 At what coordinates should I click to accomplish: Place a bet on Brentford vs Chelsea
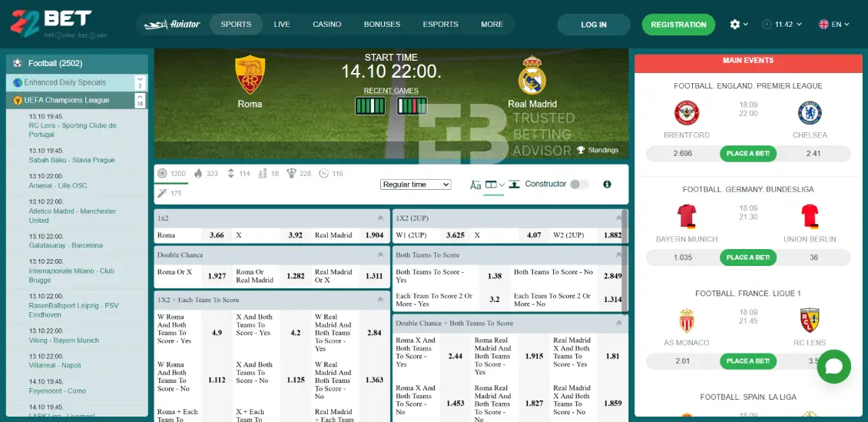click(x=748, y=154)
